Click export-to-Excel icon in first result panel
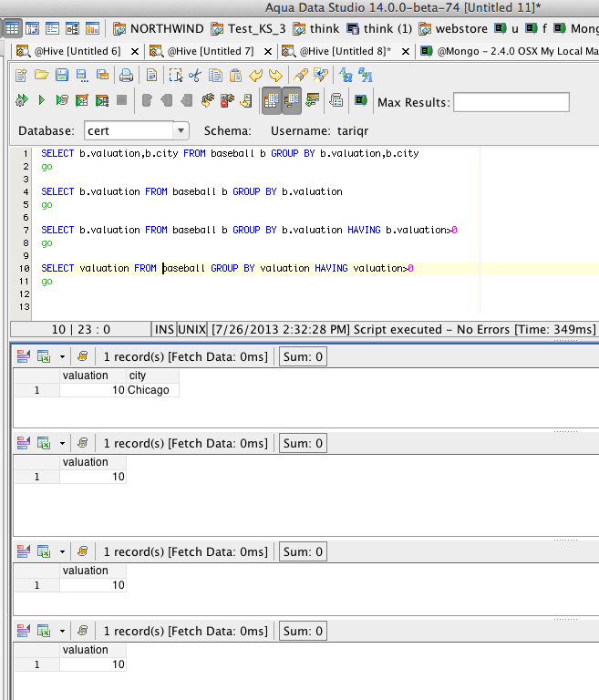This screenshot has width=599, height=700. click(44, 356)
